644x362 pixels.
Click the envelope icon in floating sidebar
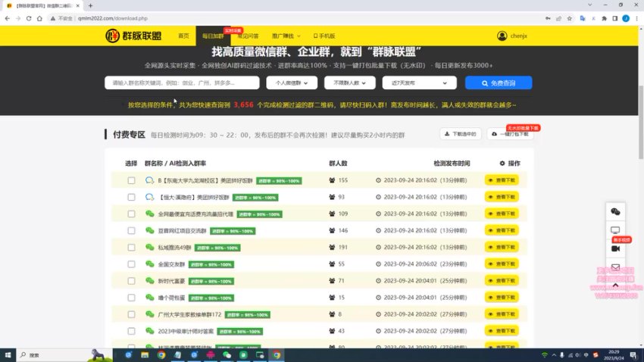(x=615, y=267)
